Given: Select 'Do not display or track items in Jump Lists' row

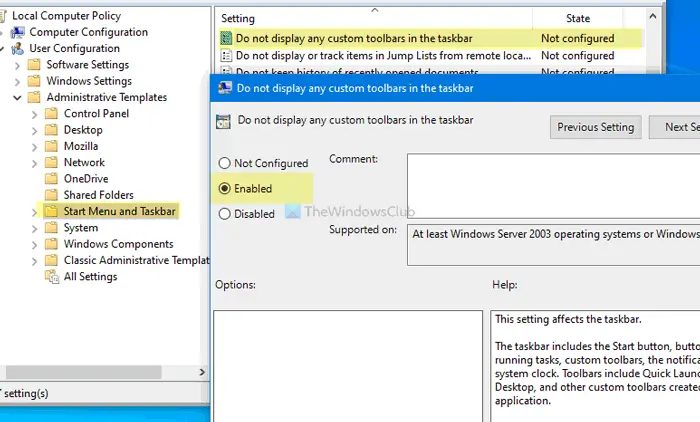Looking at the screenshot, I should click(x=430, y=56).
